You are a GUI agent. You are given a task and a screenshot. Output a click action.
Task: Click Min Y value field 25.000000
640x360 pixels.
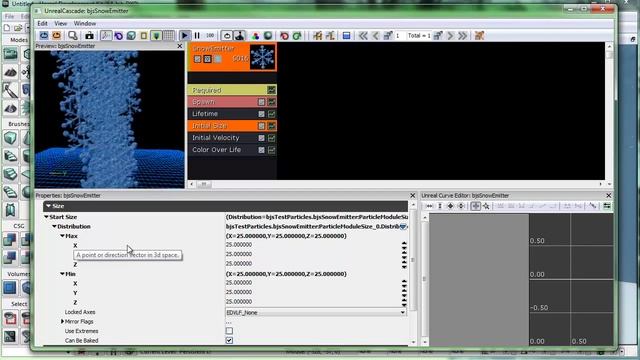point(312,292)
